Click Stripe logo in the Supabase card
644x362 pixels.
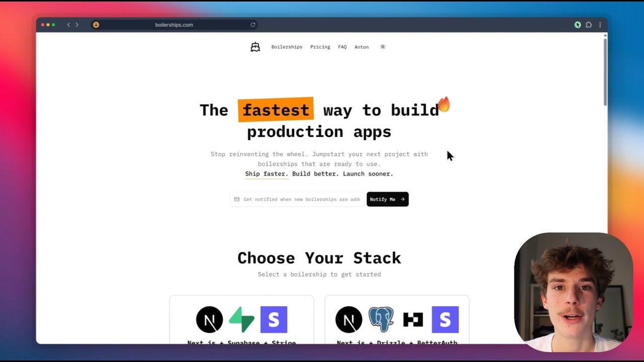click(x=274, y=319)
